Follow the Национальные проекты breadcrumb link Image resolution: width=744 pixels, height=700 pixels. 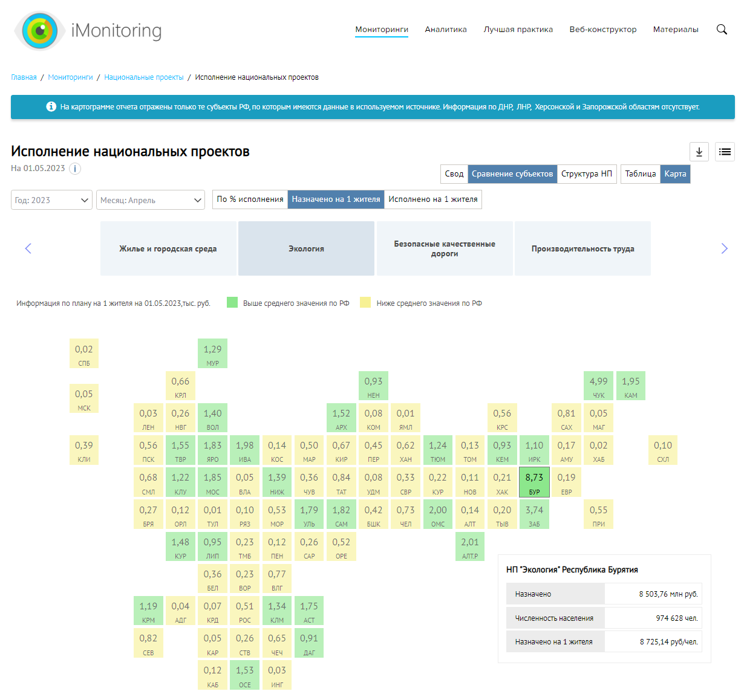(x=144, y=77)
